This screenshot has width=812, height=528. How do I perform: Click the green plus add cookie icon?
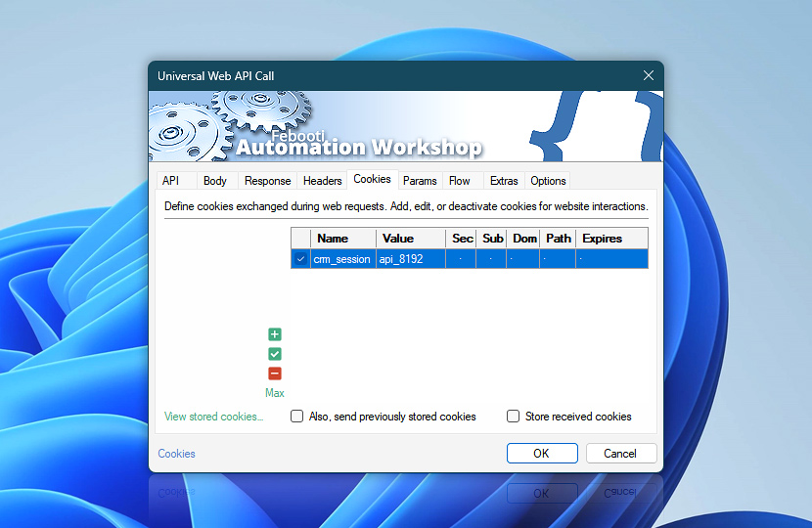275,334
